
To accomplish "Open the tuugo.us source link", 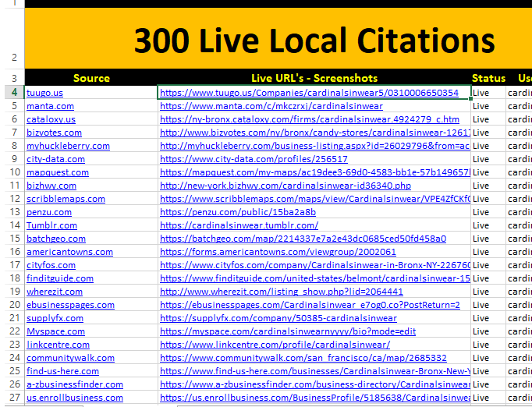I will coord(44,93).
